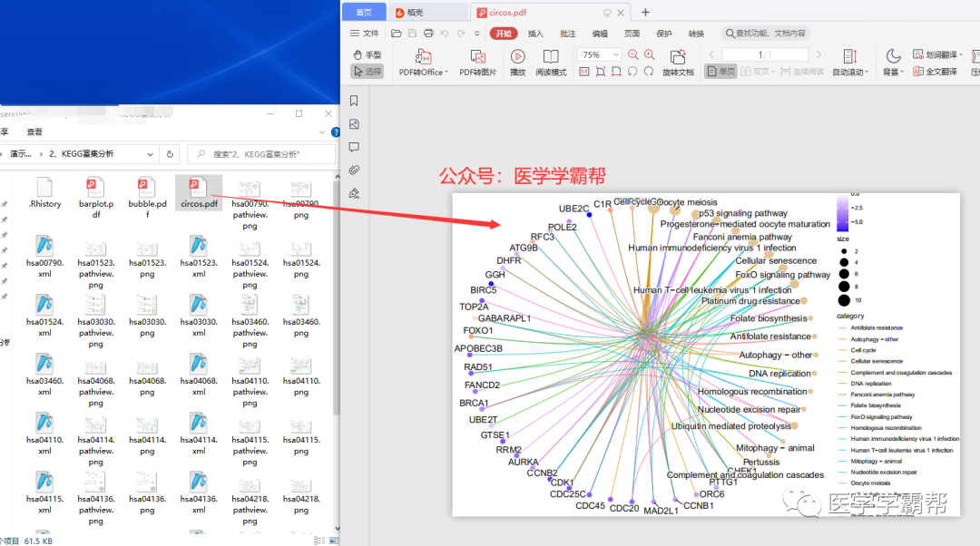This screenshot has width=980, height=546.
Task: Start slideshow with 播放 button
Action: pyautogui.click(x=517, y=63)
